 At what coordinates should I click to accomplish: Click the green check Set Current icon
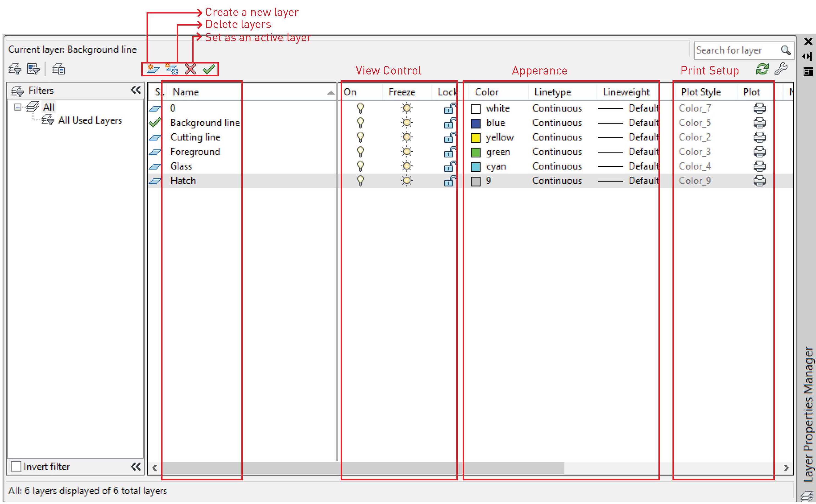[209, 69]
